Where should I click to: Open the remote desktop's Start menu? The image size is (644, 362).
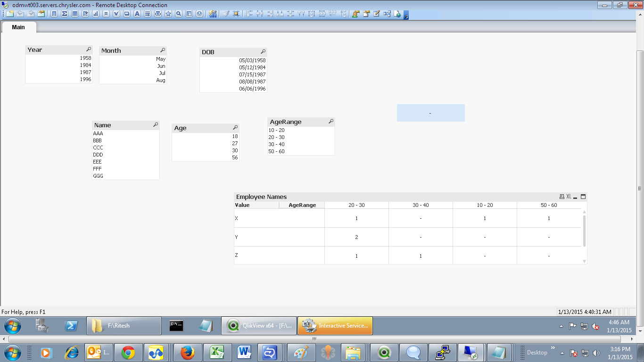(13, 325)
